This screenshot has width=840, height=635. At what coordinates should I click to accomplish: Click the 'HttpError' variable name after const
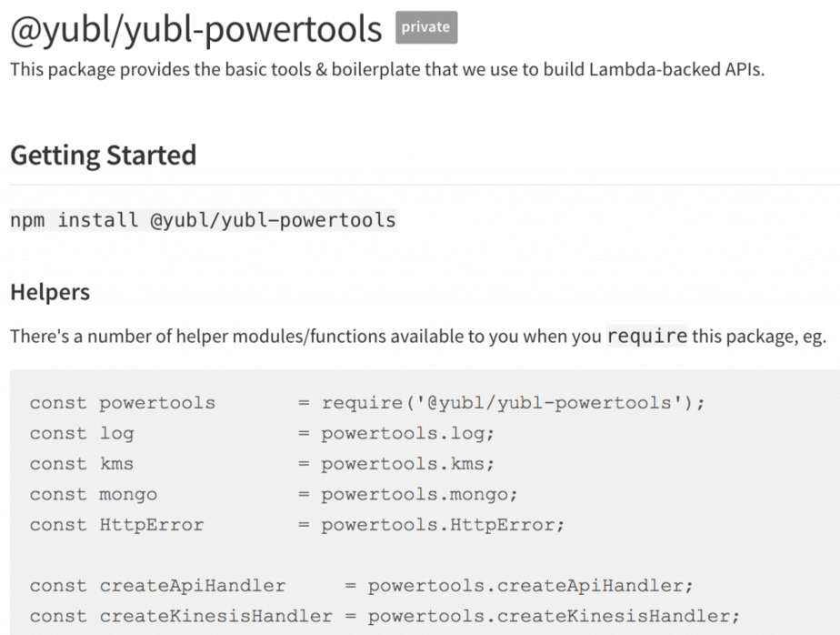152,525
